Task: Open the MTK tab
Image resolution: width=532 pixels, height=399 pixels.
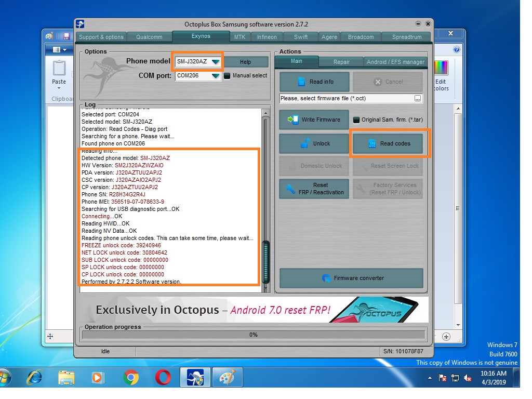Action: 240,37
